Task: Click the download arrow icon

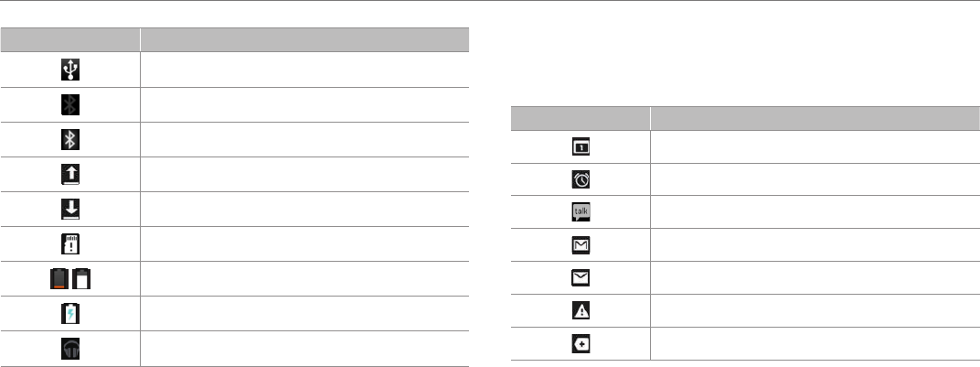Action: pos(70,209)
